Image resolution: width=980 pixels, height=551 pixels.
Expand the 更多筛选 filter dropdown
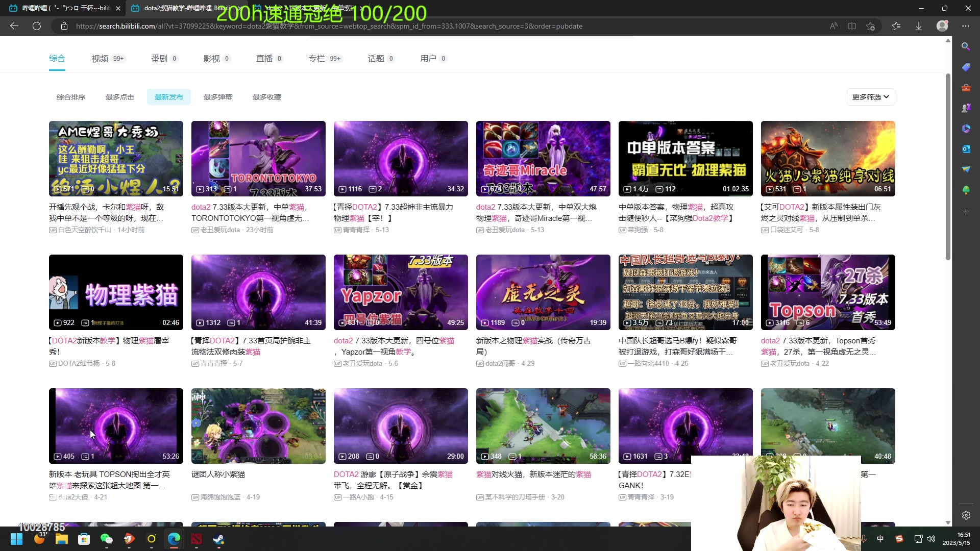(x=870, y=97)
